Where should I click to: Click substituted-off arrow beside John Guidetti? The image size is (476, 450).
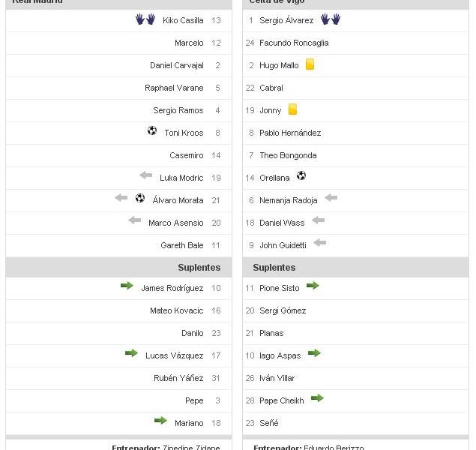pyautogui.click(x=320, y=243)
